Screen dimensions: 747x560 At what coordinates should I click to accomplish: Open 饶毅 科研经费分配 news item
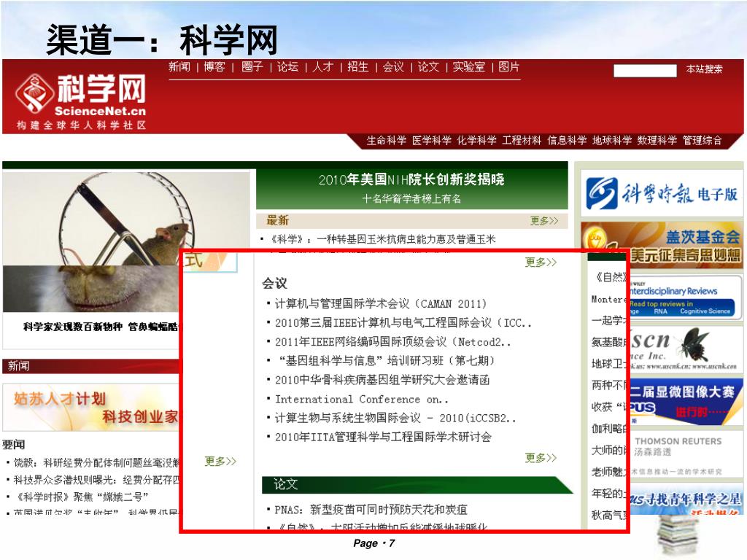coord(97,462)
